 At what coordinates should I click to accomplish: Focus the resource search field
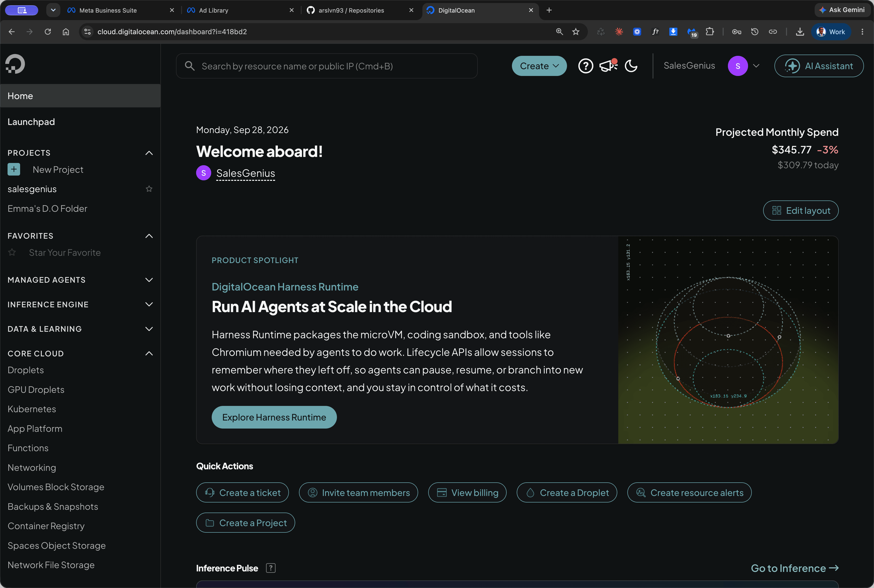coord(327,66)
